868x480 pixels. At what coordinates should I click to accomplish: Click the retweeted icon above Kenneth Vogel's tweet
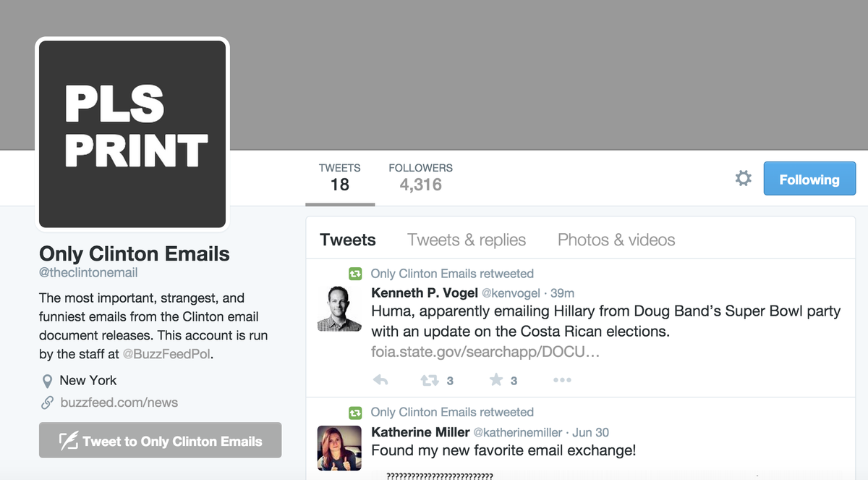(x=355, y=274)
